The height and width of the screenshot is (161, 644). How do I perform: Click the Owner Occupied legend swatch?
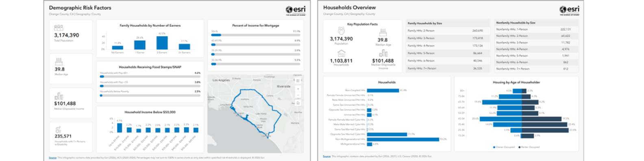click(494, 147)
